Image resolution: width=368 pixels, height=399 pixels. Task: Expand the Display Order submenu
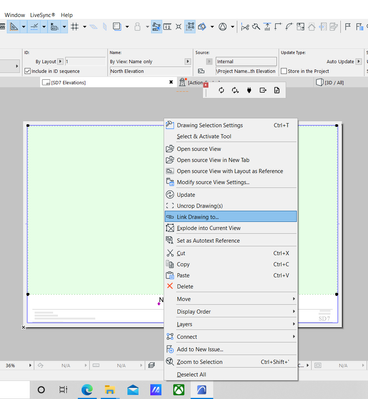click(231, 312)
